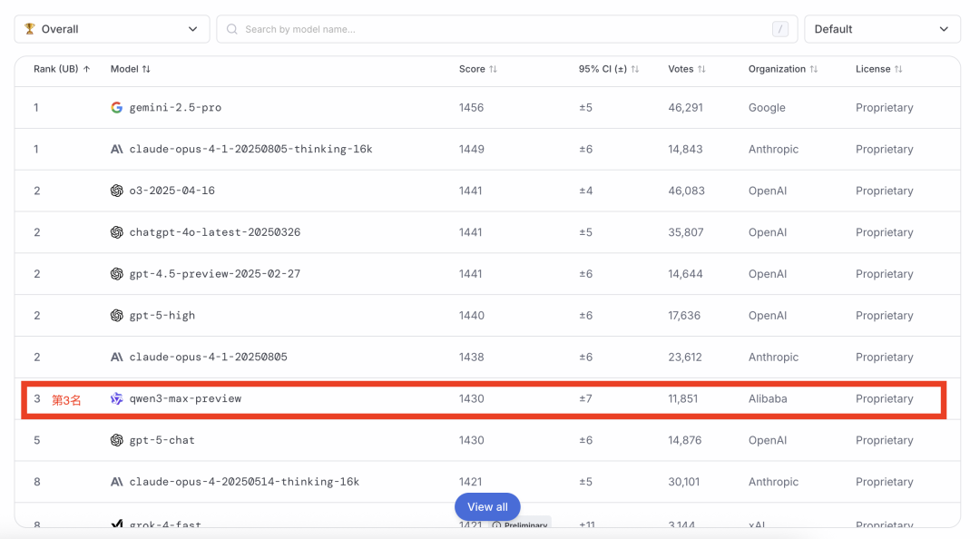This screenshot has height=539, width=980.
Task: Click Proprietary license in gemini-2.5-pro row
Action: coord(885,108)
